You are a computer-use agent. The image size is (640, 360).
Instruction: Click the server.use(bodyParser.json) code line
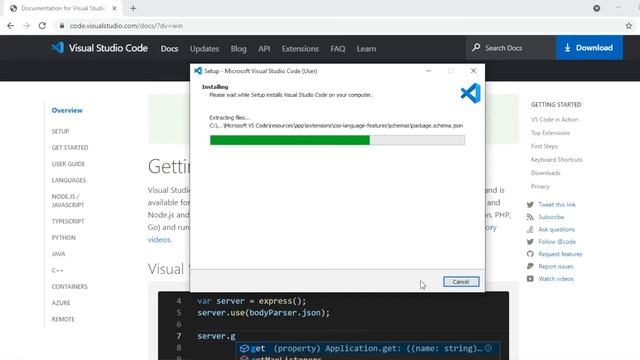click(264, 313)
